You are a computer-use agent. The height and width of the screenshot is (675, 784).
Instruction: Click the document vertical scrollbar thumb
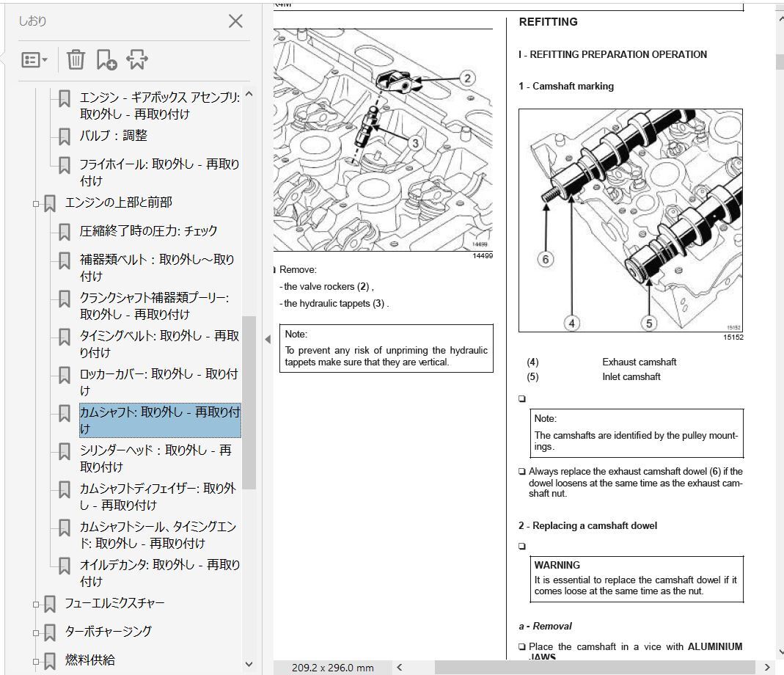pos(780,61)
